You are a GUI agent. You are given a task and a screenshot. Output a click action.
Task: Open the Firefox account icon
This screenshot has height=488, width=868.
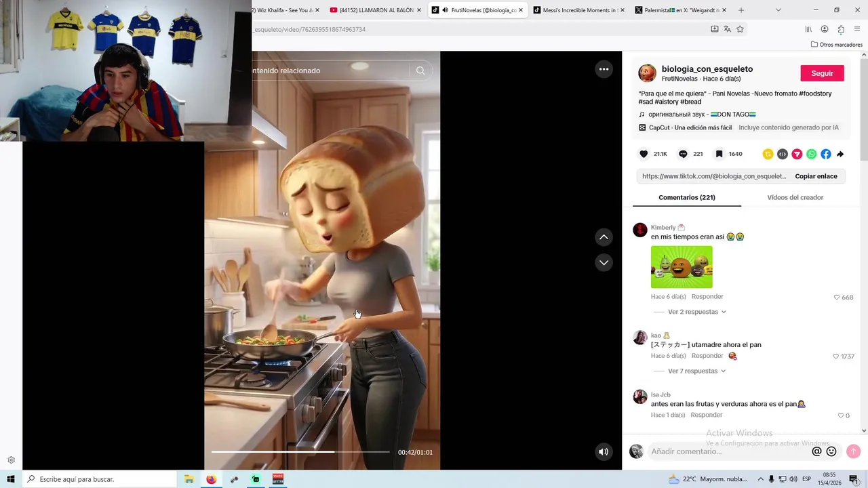tap(825, 29)
